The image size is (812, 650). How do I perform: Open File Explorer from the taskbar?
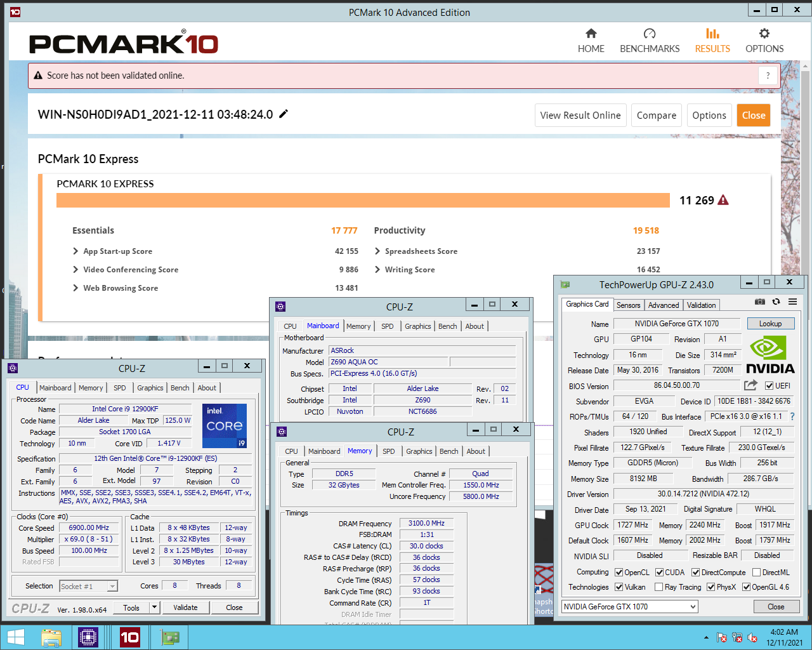click(51, 637)
